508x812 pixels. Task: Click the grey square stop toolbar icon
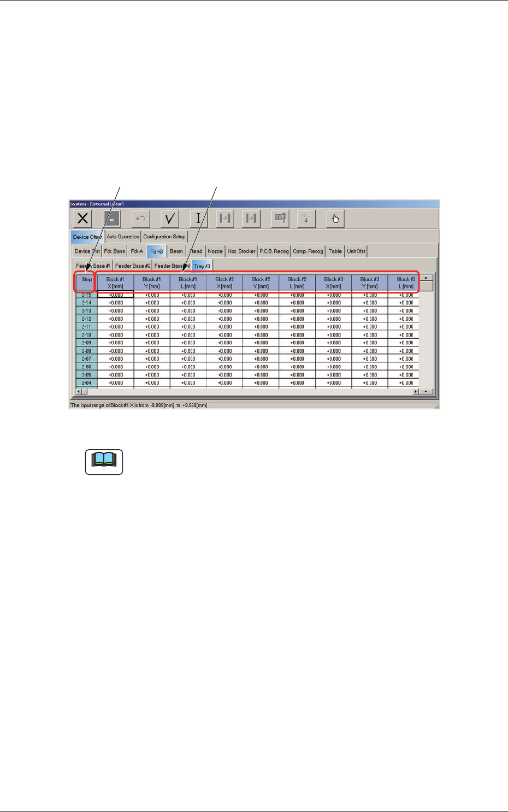pos(111,219)
